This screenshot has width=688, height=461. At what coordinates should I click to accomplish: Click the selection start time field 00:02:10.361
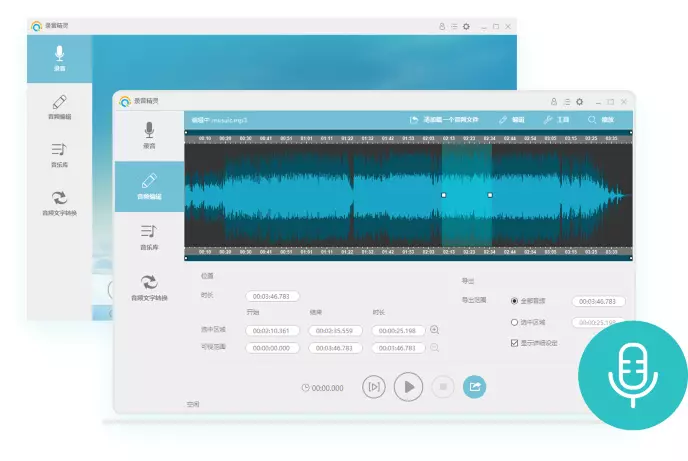[x=272, y=331]
